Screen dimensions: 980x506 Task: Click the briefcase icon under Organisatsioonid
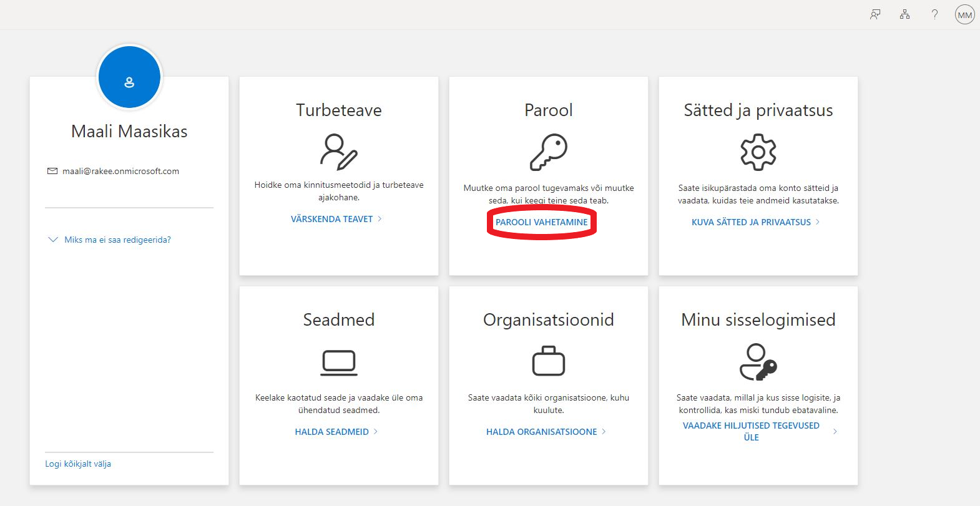pos(548,361)
